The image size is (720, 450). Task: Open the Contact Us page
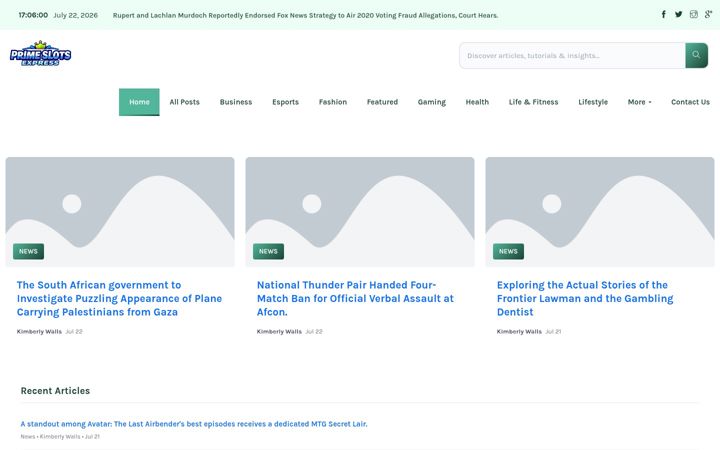(x=690, y=102)
